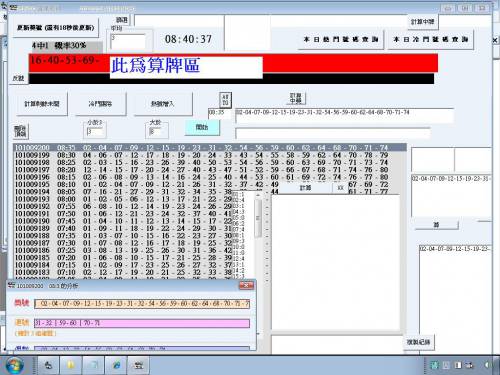Click the lottery app icon in taskbar
500x375 pixels.
(x=139, y=365)
